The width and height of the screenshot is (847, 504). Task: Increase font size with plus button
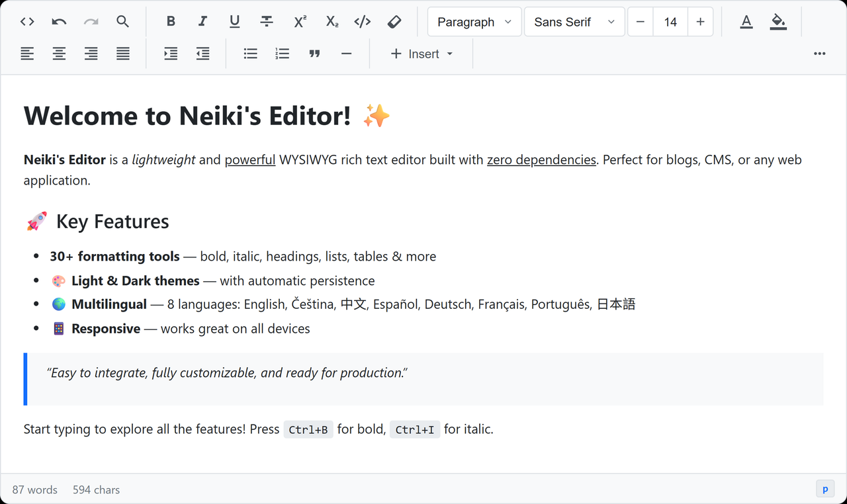click(x=700, y=22)
